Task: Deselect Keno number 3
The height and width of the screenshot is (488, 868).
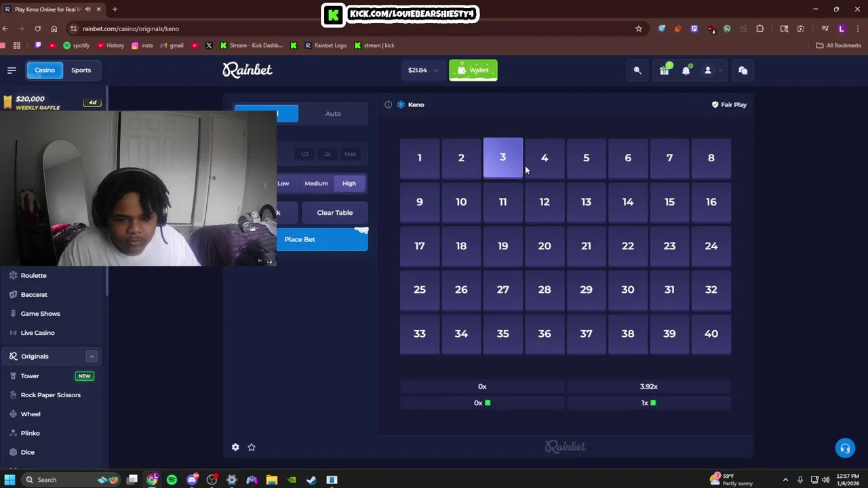Action: [502, 157]
